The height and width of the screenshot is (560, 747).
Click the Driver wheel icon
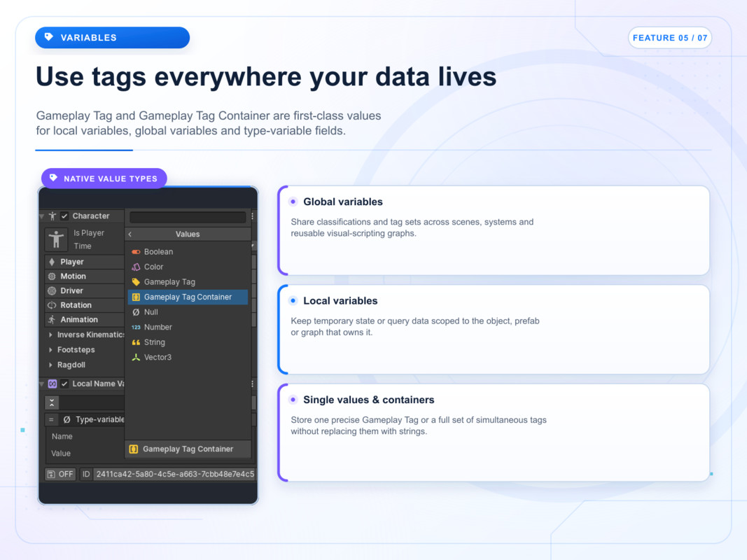[52, 291]
